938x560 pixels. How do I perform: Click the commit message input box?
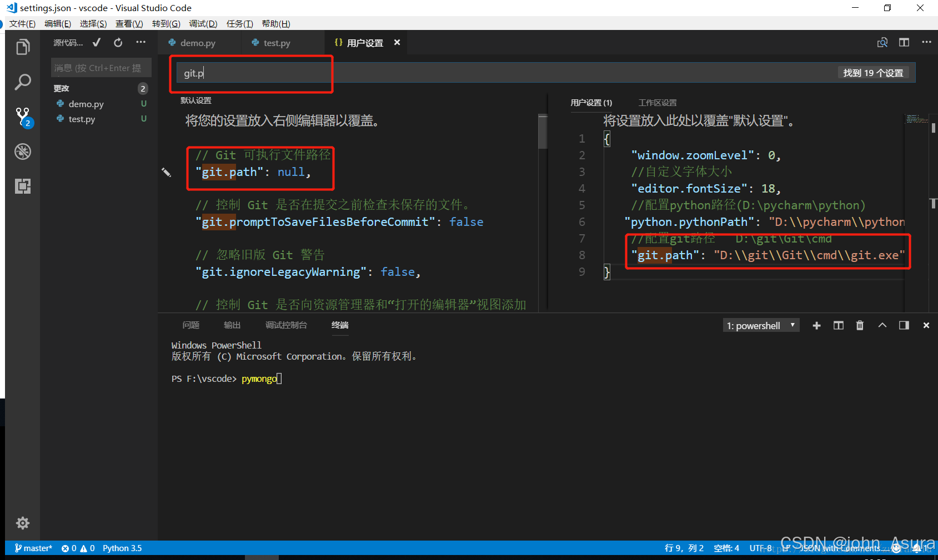101,68
